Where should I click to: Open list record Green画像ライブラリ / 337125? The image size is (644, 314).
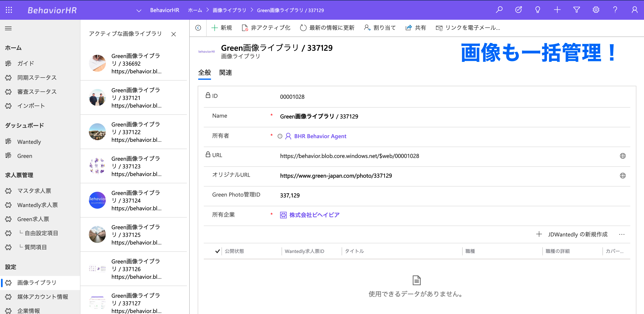133,235
